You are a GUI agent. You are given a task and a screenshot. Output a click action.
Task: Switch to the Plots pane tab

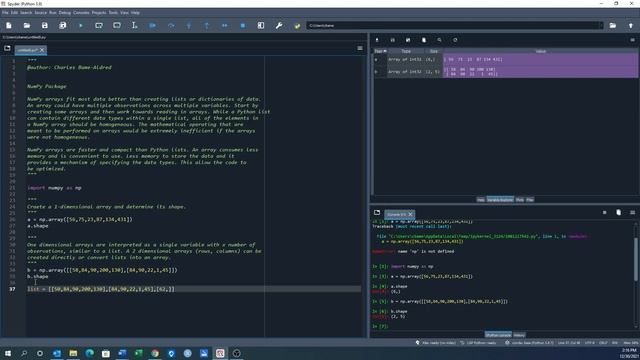tap(520, 200)
